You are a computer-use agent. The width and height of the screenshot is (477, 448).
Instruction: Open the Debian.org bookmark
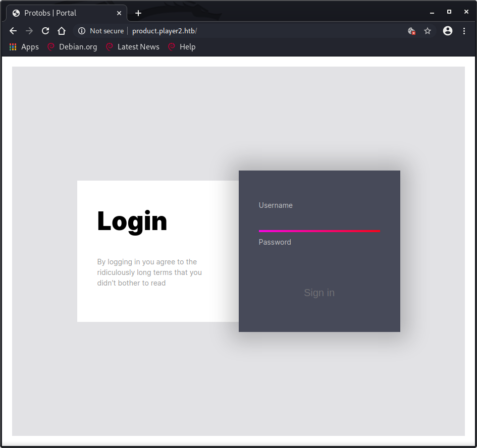[72, 47]
